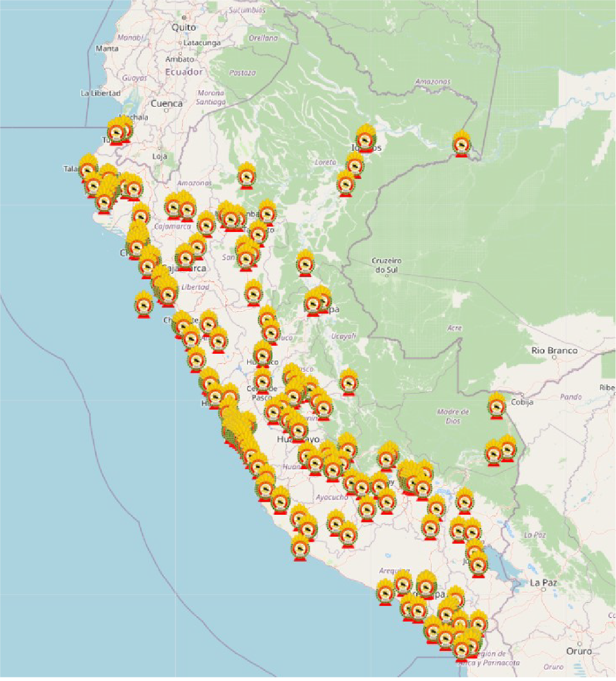Select the offshore marker southwest of La Libertad
616x681 pixels.
143,304
